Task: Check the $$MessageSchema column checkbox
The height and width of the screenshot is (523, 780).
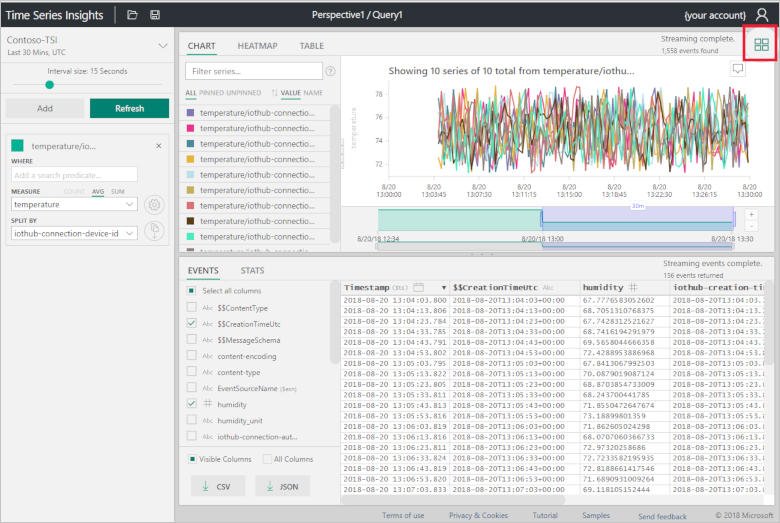Action: coord(192,339)
